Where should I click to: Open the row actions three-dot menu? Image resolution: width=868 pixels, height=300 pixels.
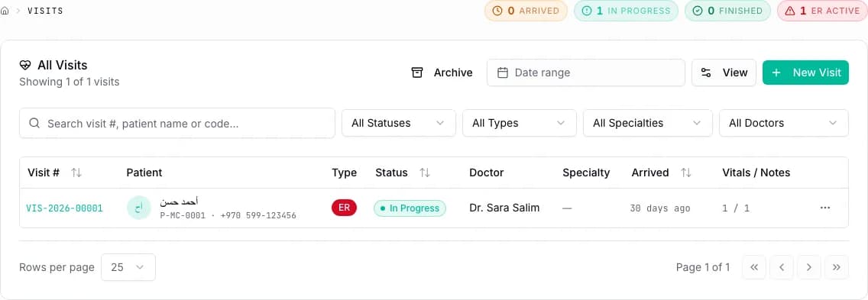(x=824, y=208)
